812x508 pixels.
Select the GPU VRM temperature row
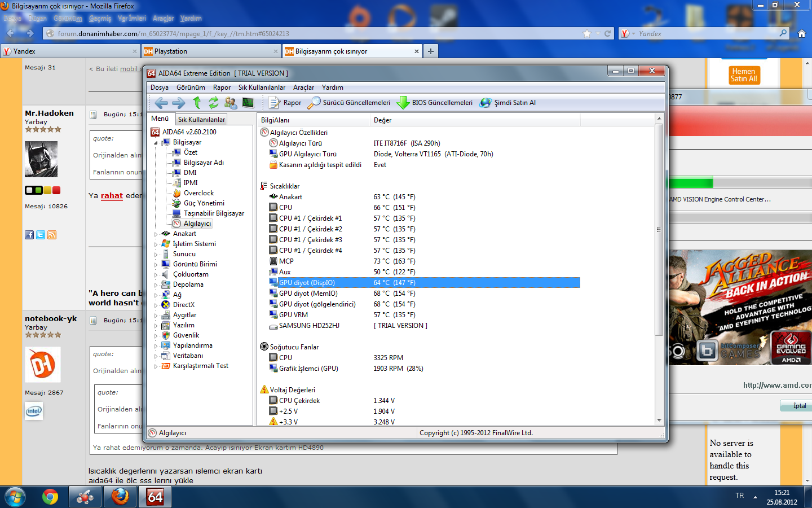pyautogui.click(x=420, y=315)
